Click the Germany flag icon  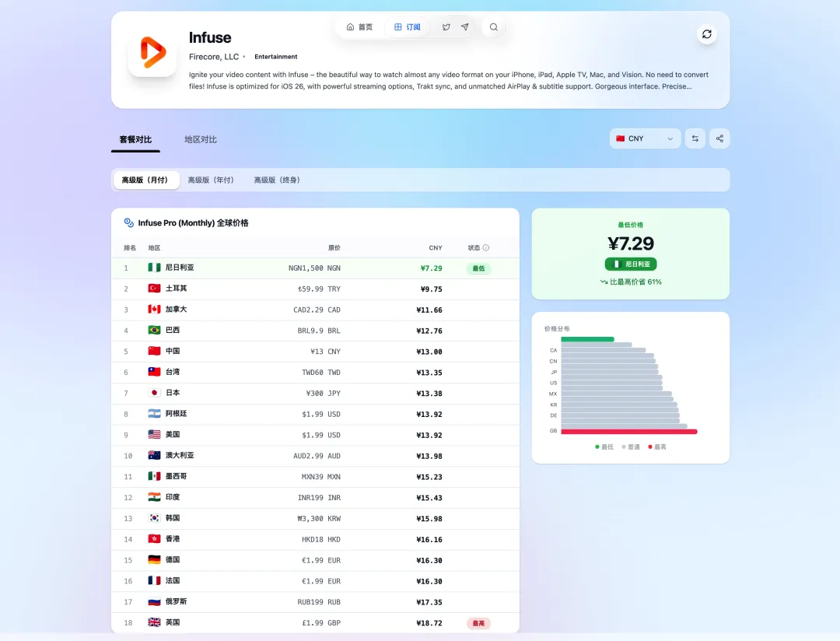point(154,560)
